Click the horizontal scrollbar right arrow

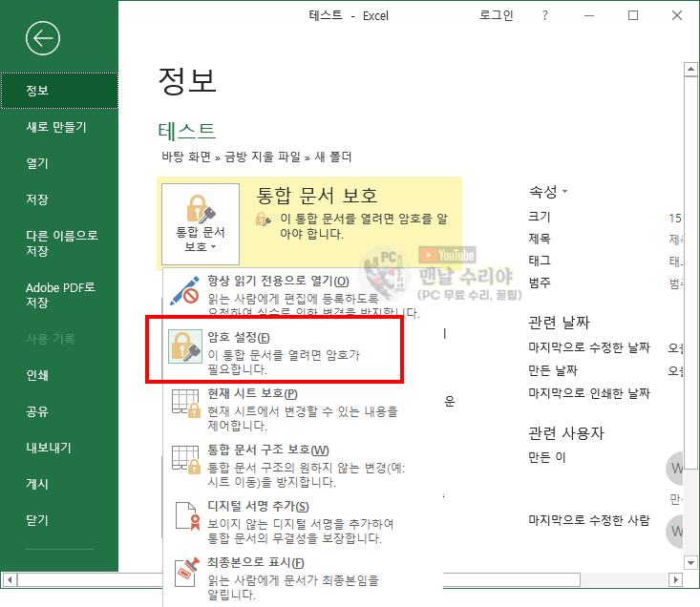pos(675,579)
